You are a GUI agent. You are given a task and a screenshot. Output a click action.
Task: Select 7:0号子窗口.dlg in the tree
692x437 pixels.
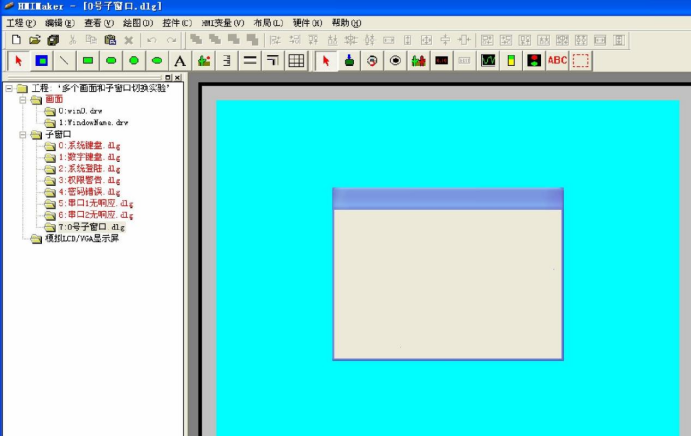pyautogui.click(x=91, y=227)
